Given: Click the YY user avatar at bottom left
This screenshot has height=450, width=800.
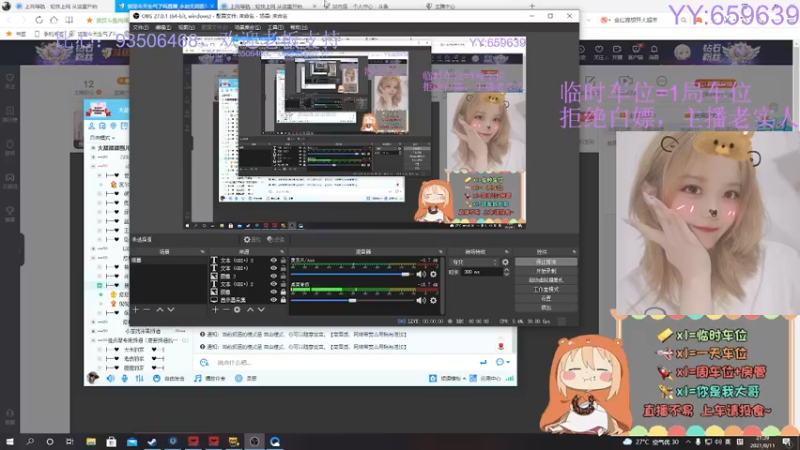Looking at the screenshot, I should (93, 378).
